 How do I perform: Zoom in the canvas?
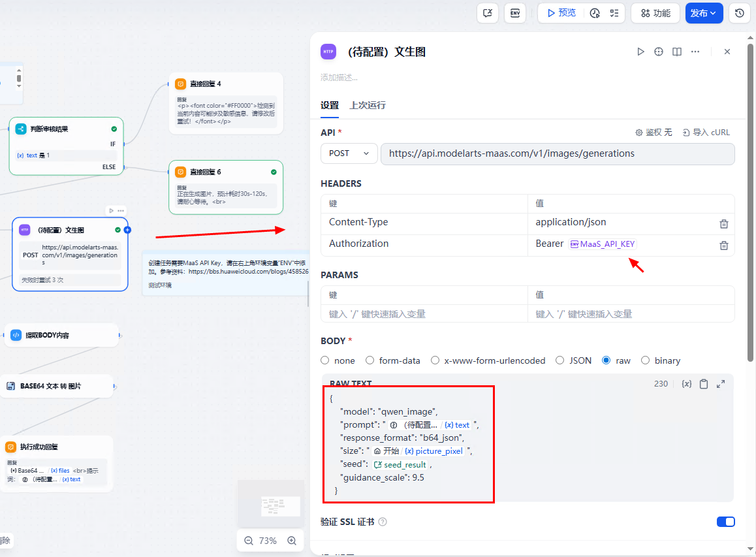point(292,541)
